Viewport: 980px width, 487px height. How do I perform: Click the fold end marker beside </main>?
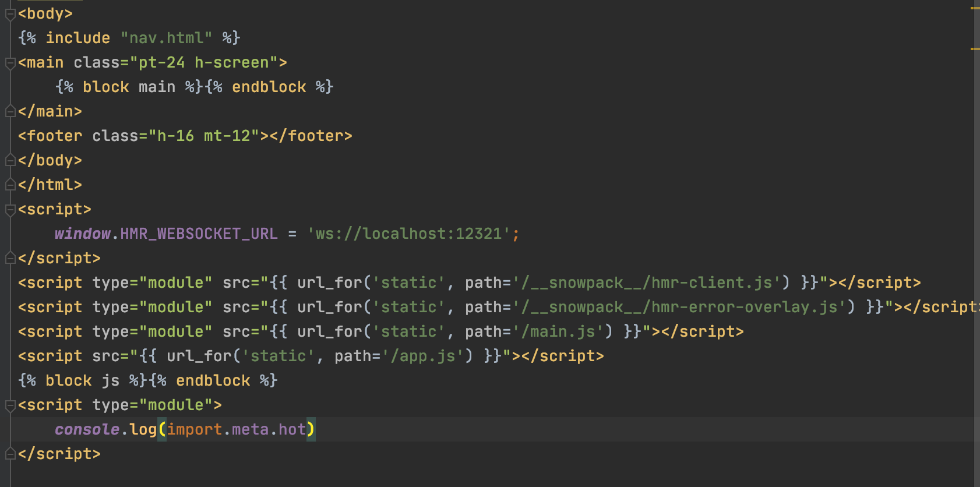coord(10,111)
